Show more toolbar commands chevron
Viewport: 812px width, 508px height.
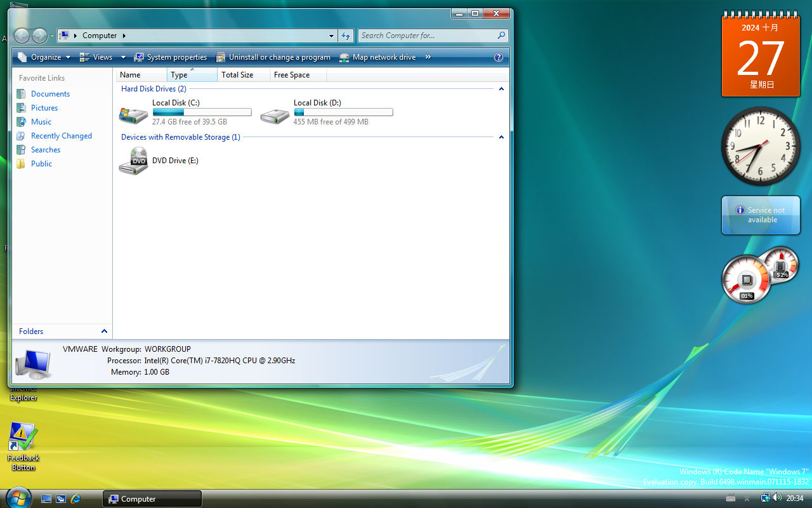[428, 57]
